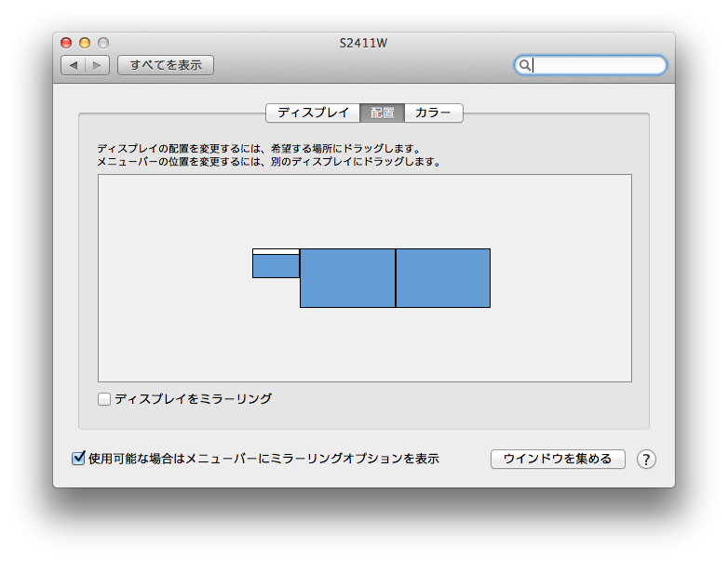
Task: Click the メニューバーの位置を変更するには instruction line
Action: coord(269,162)
